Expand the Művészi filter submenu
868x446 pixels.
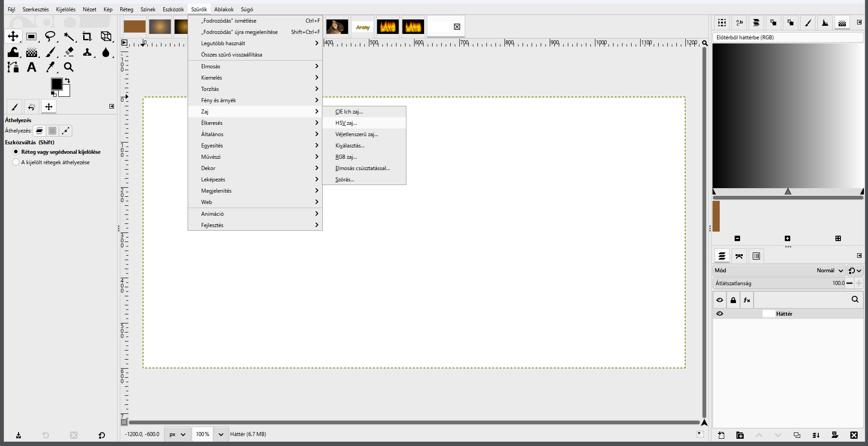click(x=255, y=157)
